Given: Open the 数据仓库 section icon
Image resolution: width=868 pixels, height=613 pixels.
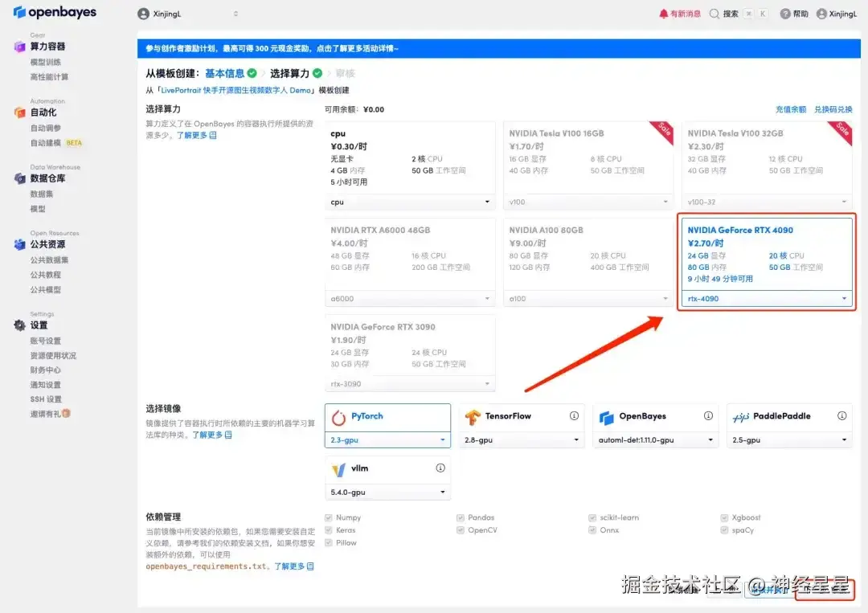Looking at the screenshot, I should coord(20,178).
